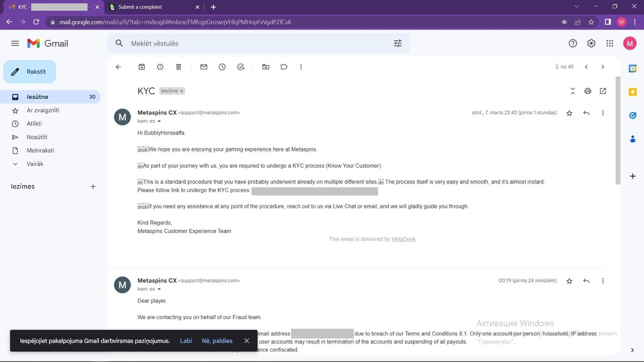This screenshot has width=644, height=362.
Task: Snooze this email thread
Action: coord(222,67)
